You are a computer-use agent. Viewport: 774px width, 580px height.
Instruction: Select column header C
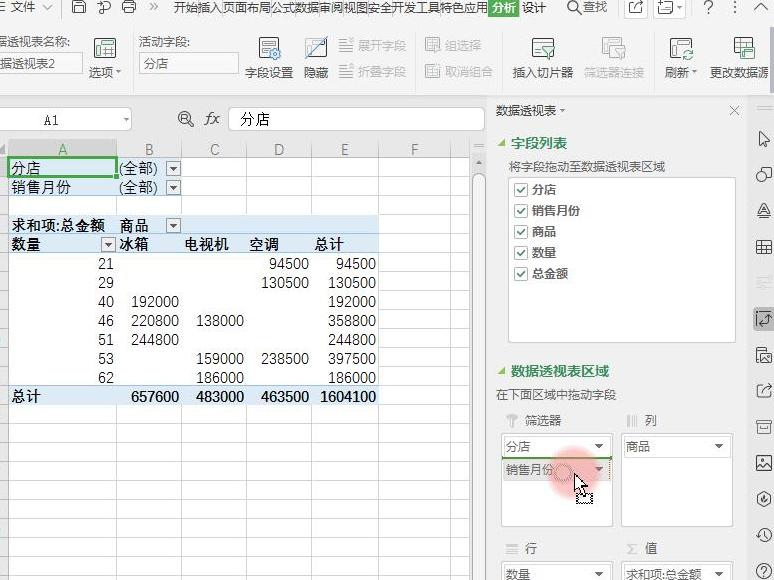point(214,149)
